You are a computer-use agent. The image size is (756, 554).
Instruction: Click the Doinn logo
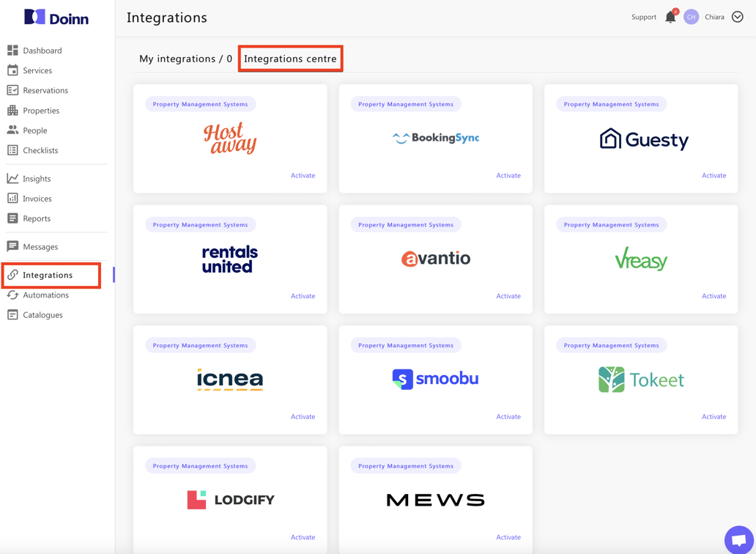click(56, 18)
